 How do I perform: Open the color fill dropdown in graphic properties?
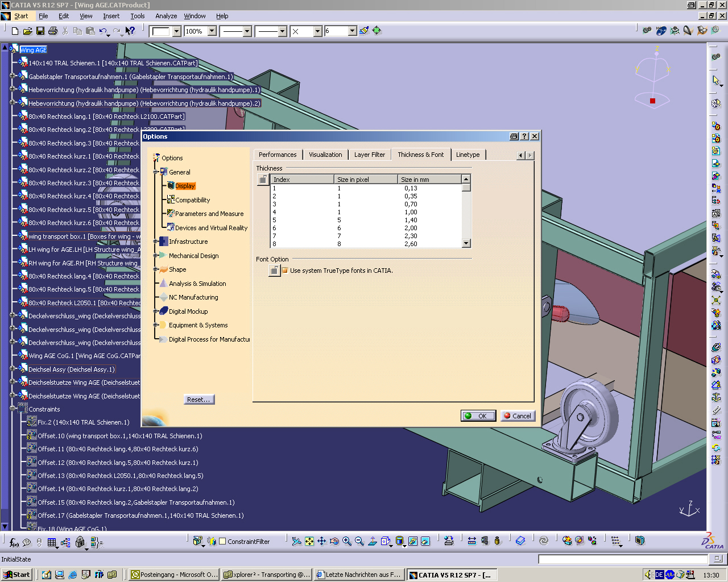(176, 31)
